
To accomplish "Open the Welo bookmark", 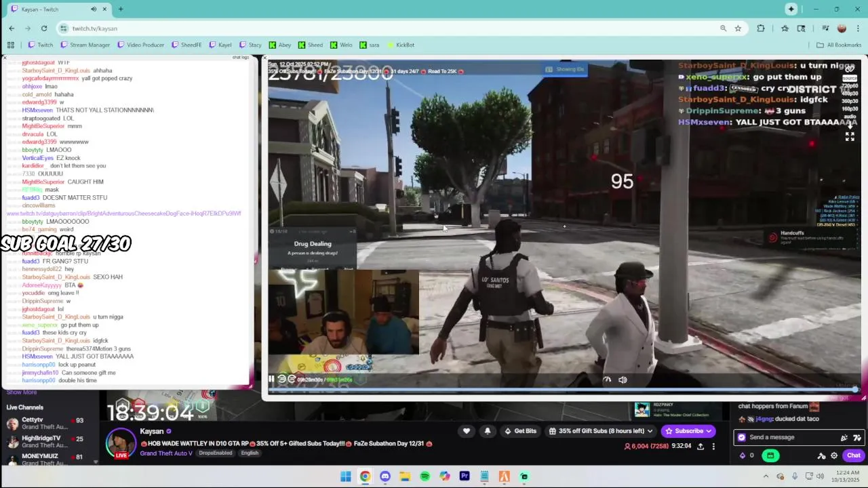I will pyautogui.click(x=341, y=45).
